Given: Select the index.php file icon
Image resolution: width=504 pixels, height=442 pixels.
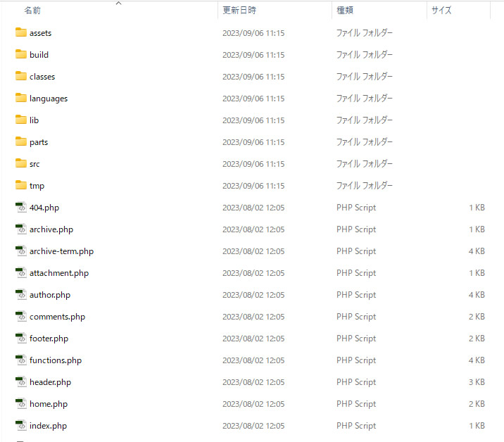Looking at the screenshot, I should [20, 426].
